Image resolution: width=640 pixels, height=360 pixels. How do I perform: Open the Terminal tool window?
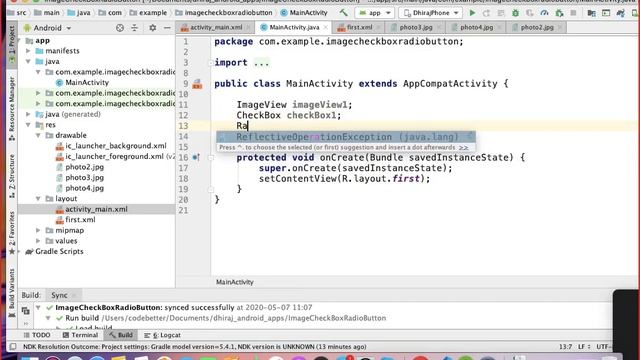[80, 335]
